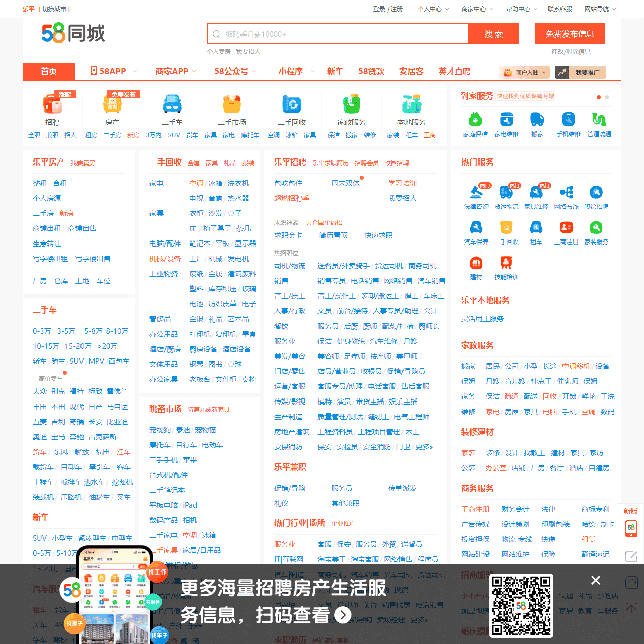Click the 免费发布信息 button
The image size is (644, 644).
point(570,34)
